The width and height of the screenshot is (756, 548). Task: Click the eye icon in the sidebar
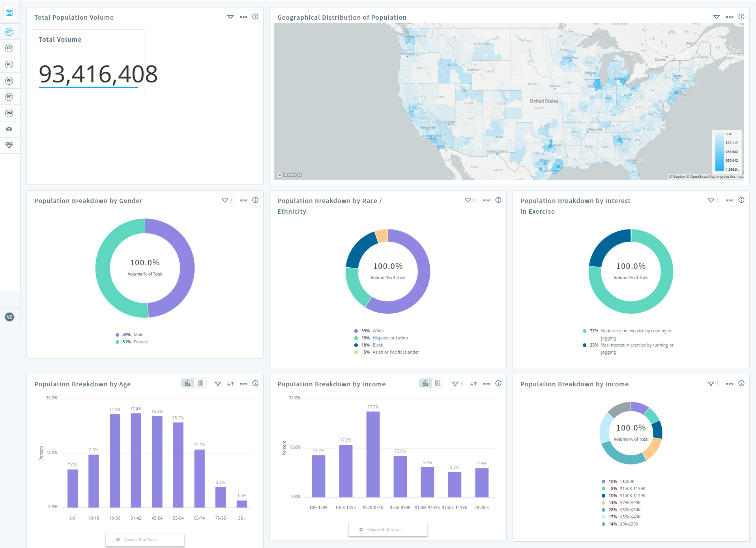click(x=9, y=129)
